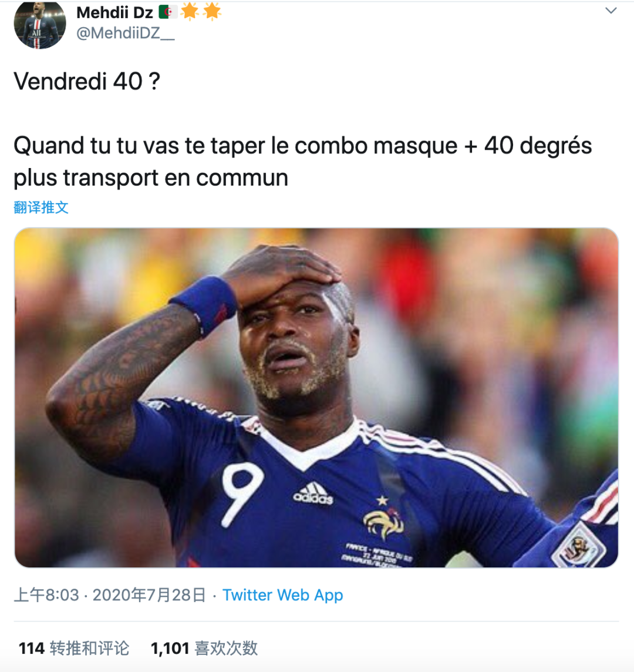Click the 'Vendredi 40 ?' tweet line

tap(87, 82)
